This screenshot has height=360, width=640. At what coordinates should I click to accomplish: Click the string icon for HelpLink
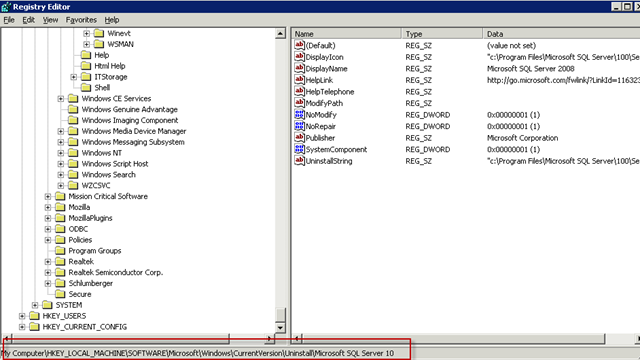pyautogui.click(x=299, y=80)
